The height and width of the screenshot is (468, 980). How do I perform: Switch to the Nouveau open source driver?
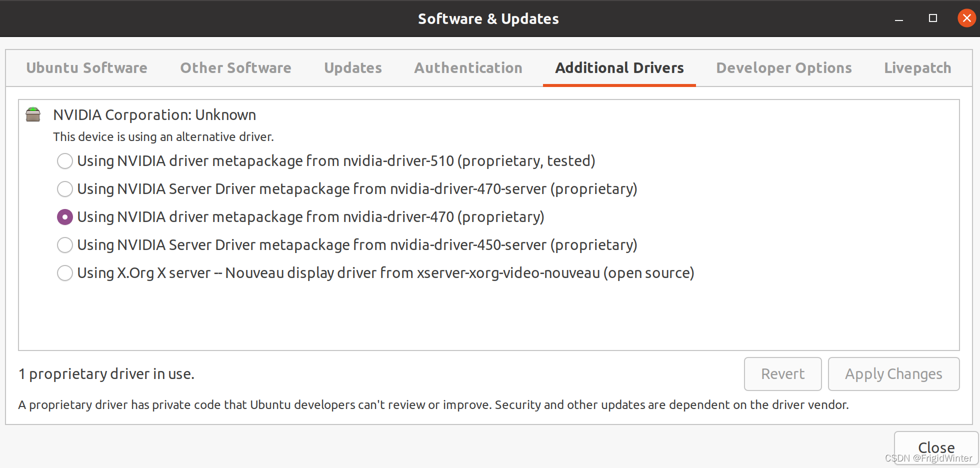click(x=65, y=273)
